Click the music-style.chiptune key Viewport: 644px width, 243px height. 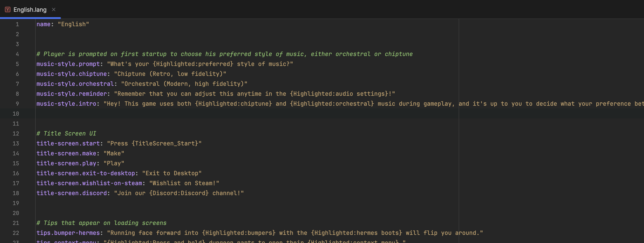click(71, 74)
